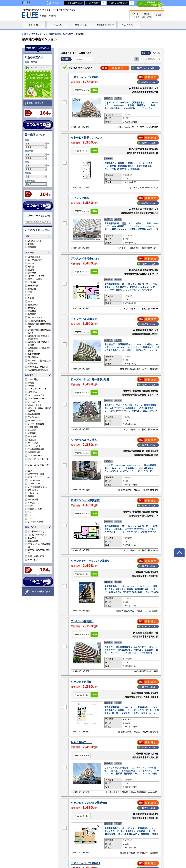Open 築年数 指定なし dropdown
The width and height of the screenshot is (186, 868).
[36, 176]
